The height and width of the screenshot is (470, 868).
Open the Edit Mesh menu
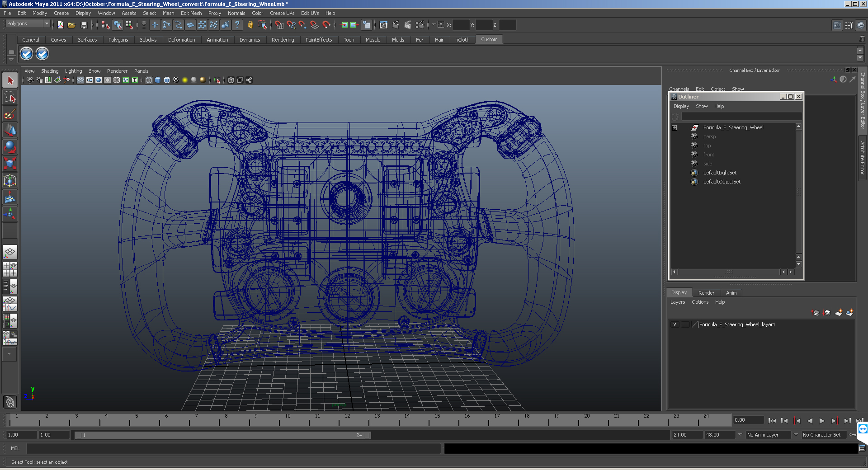point(191,13)
